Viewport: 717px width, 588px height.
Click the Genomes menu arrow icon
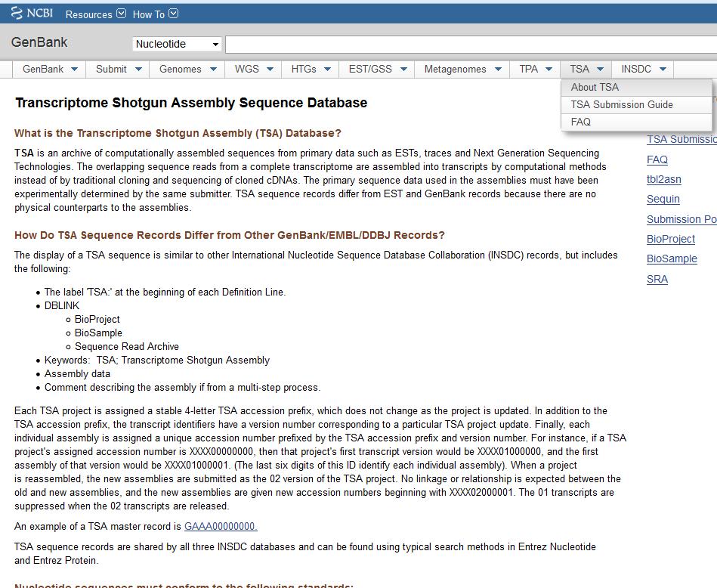point(213,70)
